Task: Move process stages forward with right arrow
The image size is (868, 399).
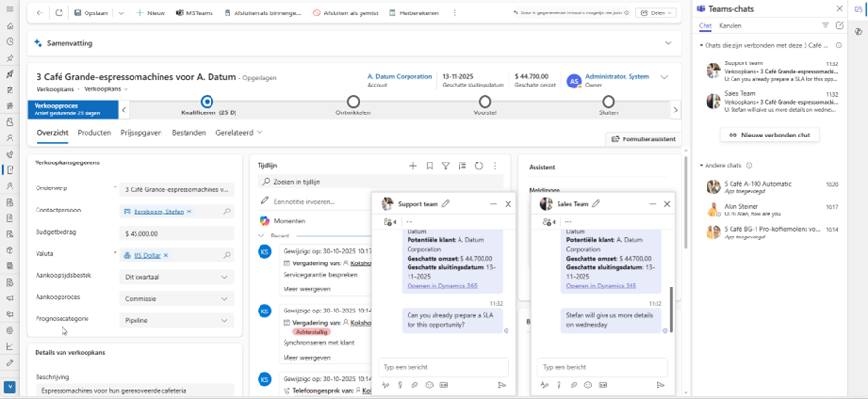Action: pyautogui.click(x=675, y=110)
